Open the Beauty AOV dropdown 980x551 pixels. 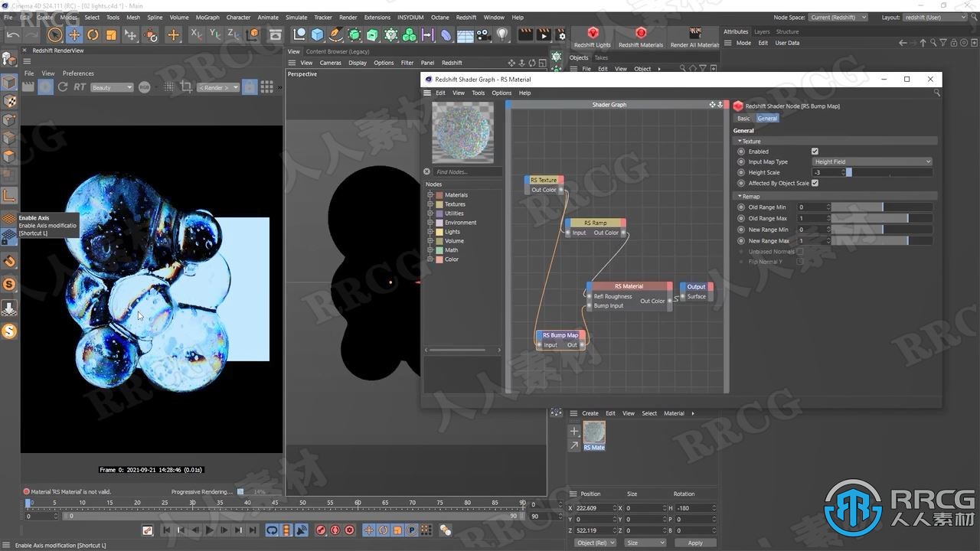112,87
